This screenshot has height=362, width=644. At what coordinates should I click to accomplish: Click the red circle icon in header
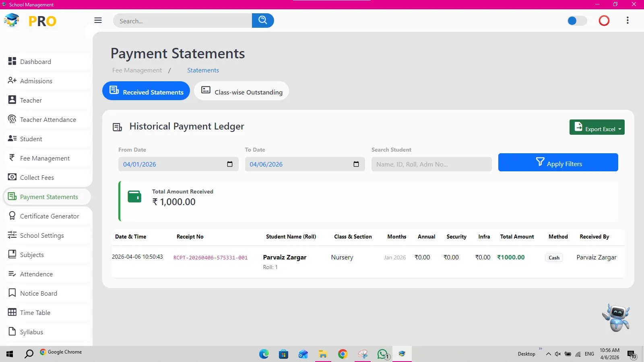tap(604, 21)
